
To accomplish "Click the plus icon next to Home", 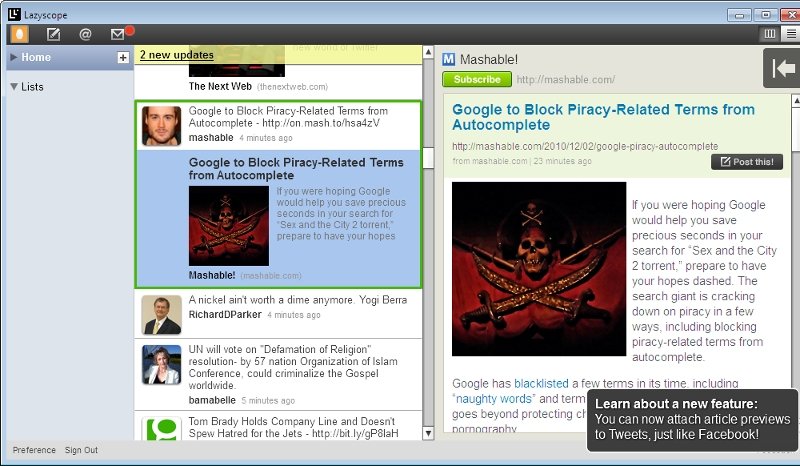I will (x=122, y=57).
